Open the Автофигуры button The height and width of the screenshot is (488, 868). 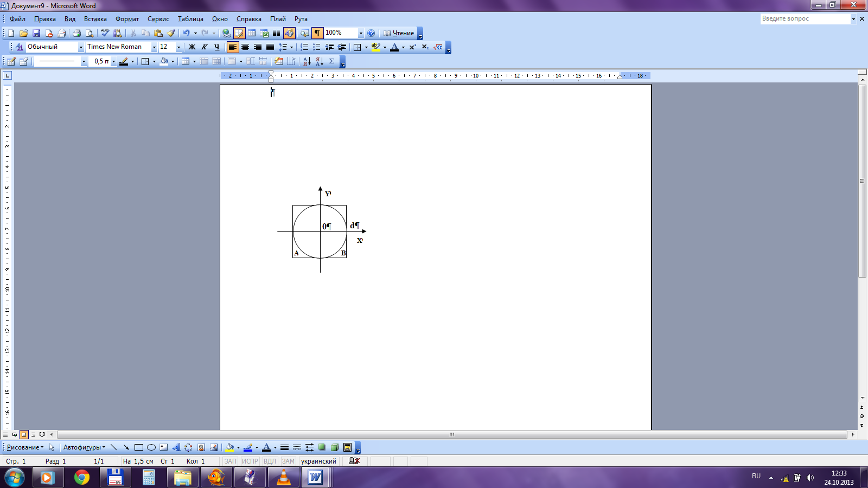pos(84,447)
